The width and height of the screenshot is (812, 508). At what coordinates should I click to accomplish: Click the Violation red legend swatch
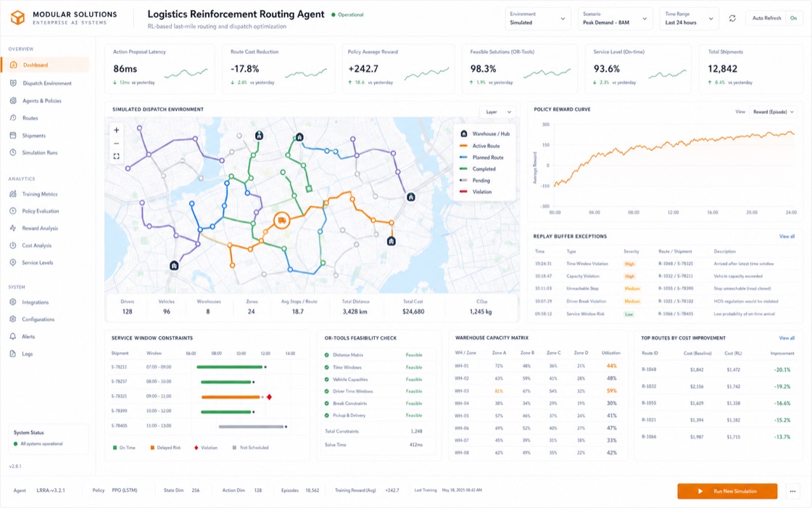[463, 192]
